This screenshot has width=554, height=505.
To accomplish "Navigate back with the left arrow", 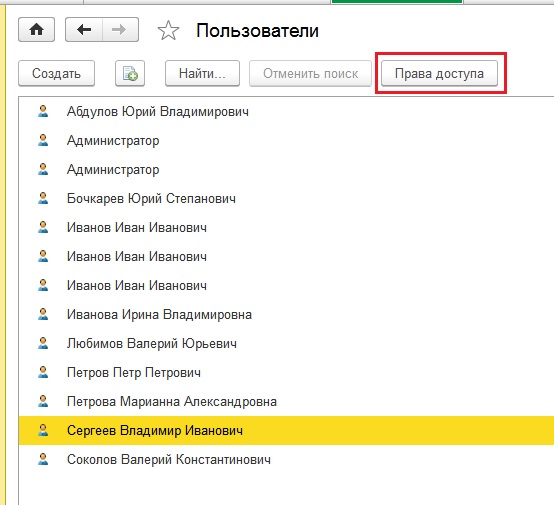I will (x=84, y=30).
